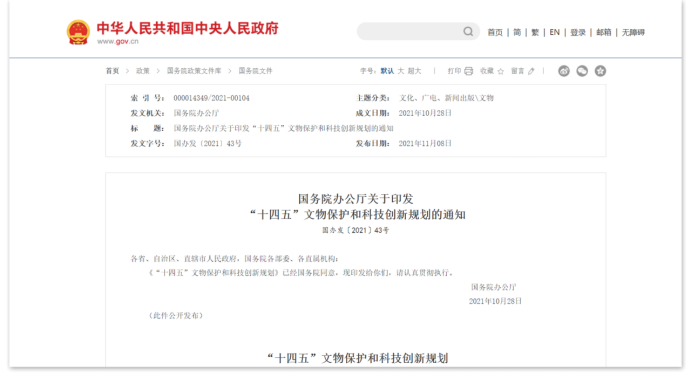Click index number 000014349/2021-00104
The height and width of the screenshot is (378, 692).
211,98
